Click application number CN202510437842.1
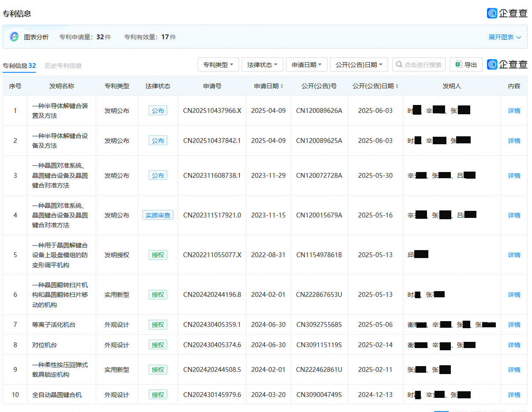Screen dimensions: 532x412 pos(212,141)
